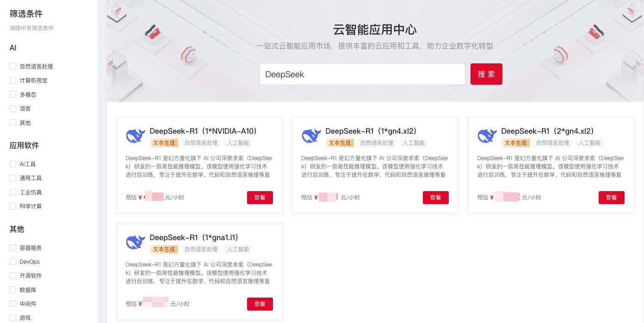
Task: Click the 人工智能 tag on the 1*gn4.xl2 card
Action: (414, 143)
